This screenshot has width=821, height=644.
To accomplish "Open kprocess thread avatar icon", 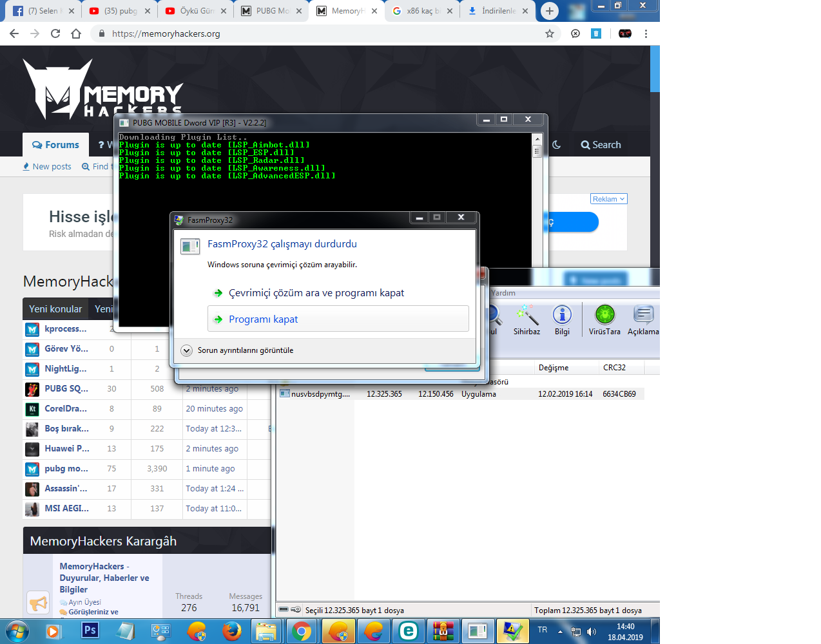I will [x=32, y=330].
